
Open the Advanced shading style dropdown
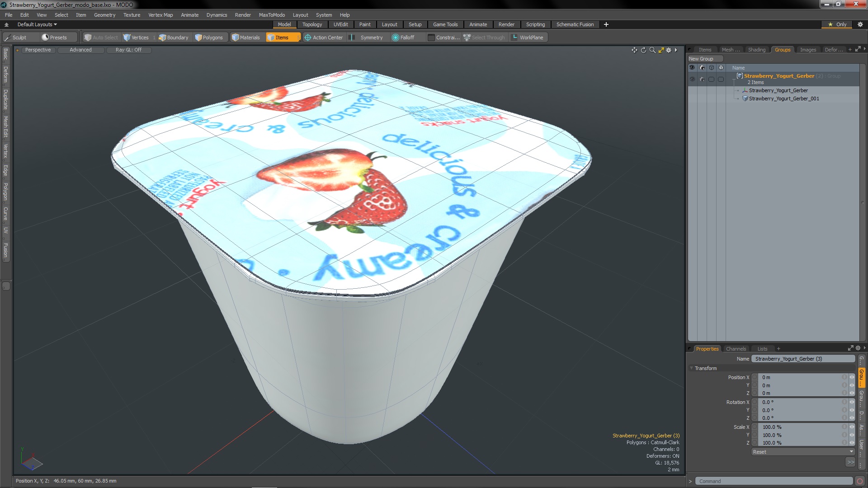pyautogui.click(x=80, y=50)
